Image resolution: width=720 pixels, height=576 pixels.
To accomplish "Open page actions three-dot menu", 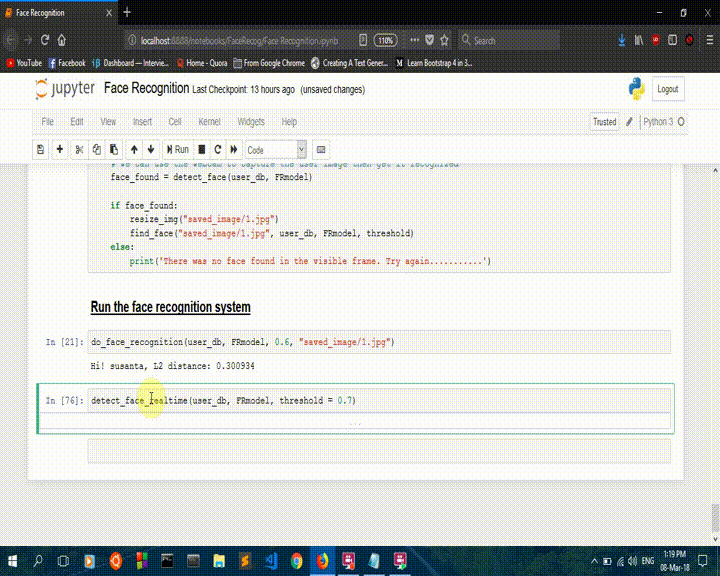I will point(414,40).
